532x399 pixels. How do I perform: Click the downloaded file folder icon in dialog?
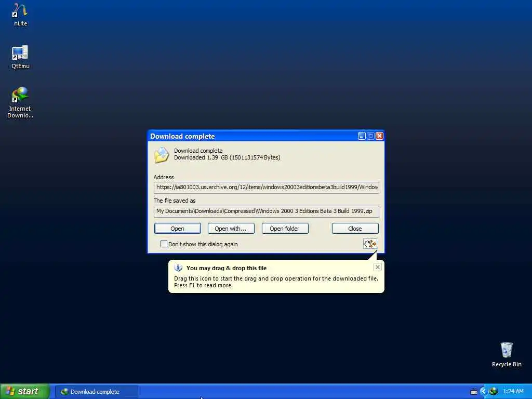[x=162, y=155]
